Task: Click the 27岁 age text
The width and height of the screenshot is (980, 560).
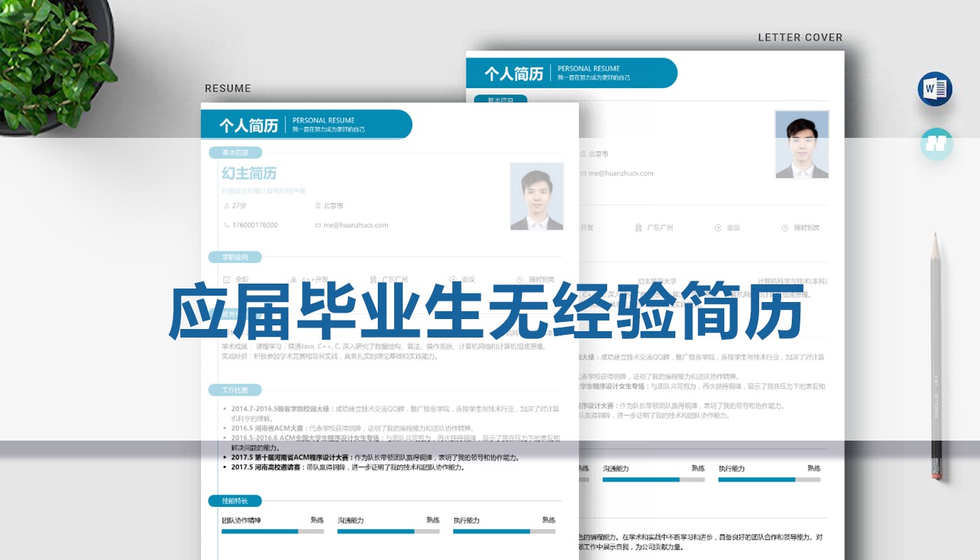Action: (239, 206)
